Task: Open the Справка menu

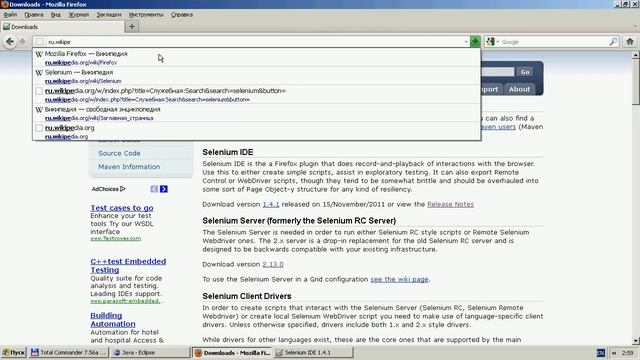Action: 182,15
